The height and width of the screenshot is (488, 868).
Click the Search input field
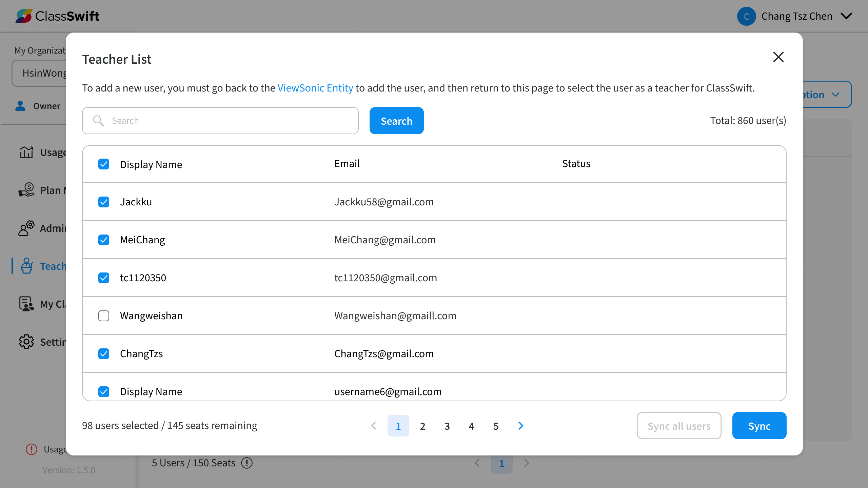coord(220,121)
